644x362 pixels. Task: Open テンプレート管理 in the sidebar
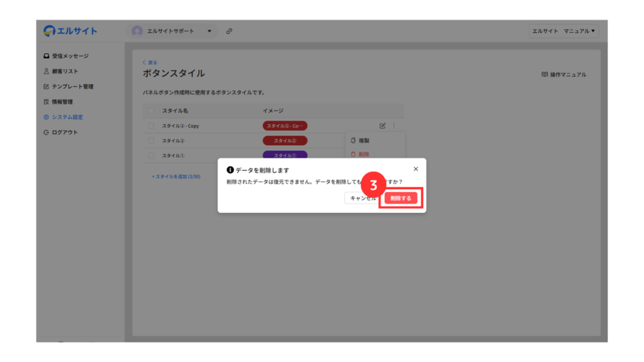click(x=72, y=87)
